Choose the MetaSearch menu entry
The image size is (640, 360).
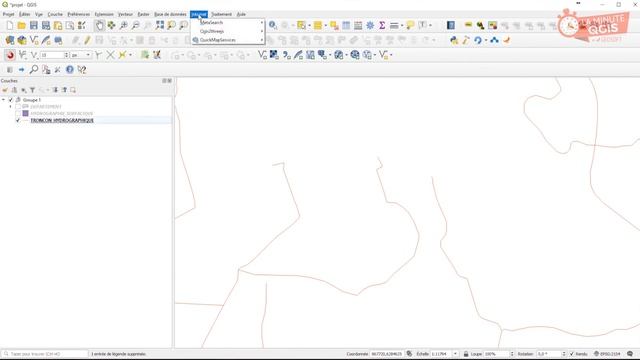[x=228, y=22]
